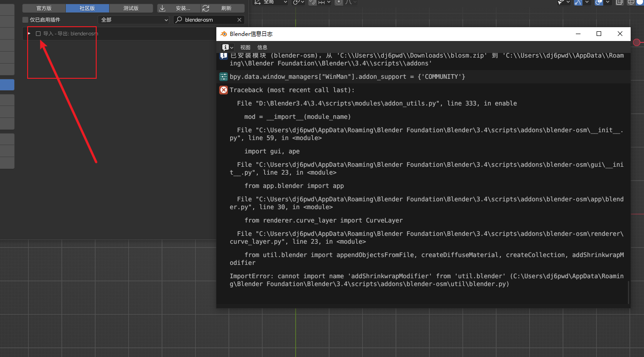Viewport: 644px width, 357px height.
Task: Click the blue info icon on the installed module message
Action: (x=224, y=56)
